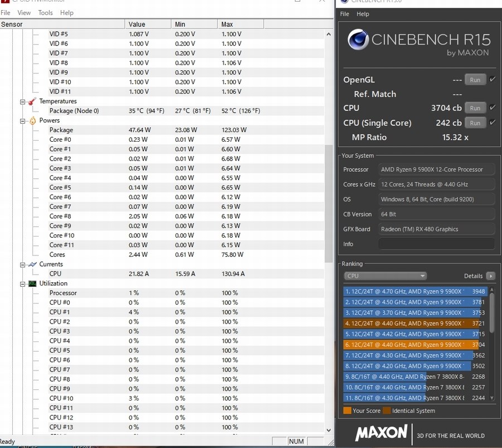Click the Currents waveform icon
Screen dimensions: 502x448
(32, 264)
